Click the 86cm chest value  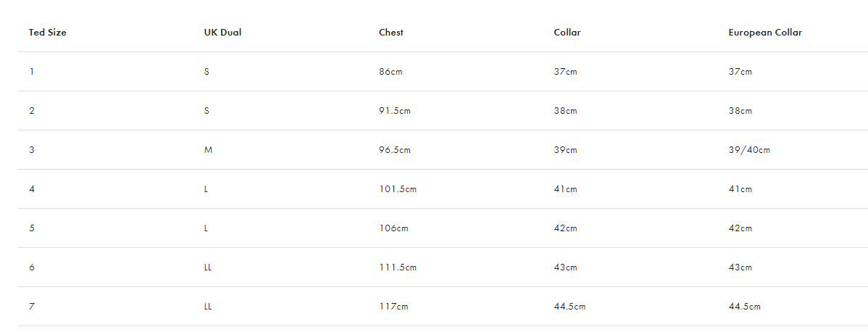(391, 72)
